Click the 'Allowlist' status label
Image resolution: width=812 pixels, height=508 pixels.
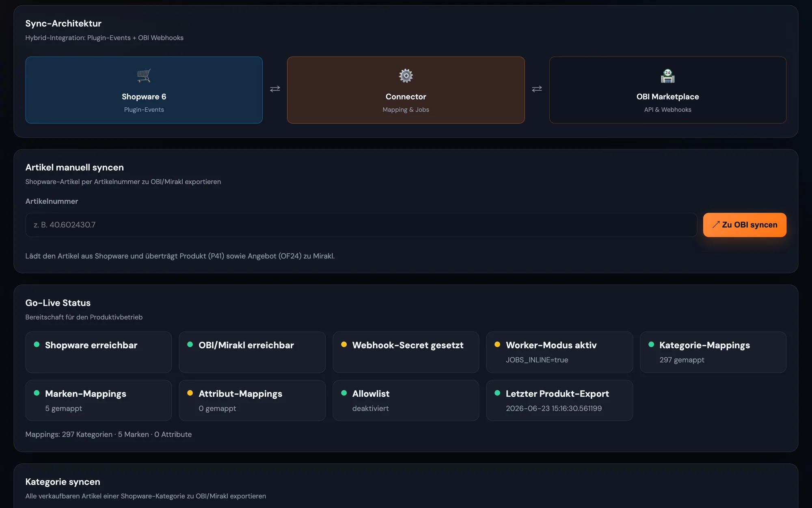click(371, 394)
